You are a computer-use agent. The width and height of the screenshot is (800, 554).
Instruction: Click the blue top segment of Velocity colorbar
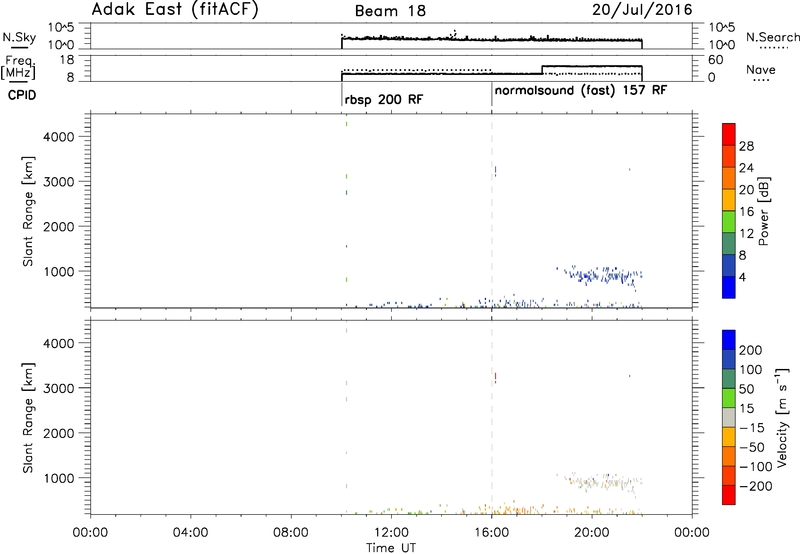(x=729, y=340)
